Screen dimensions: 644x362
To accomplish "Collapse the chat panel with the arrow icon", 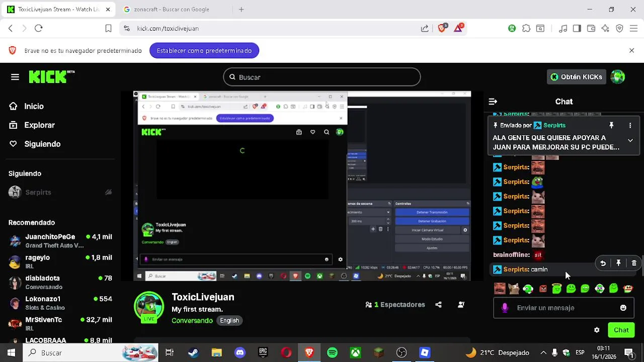I will 493,102.
